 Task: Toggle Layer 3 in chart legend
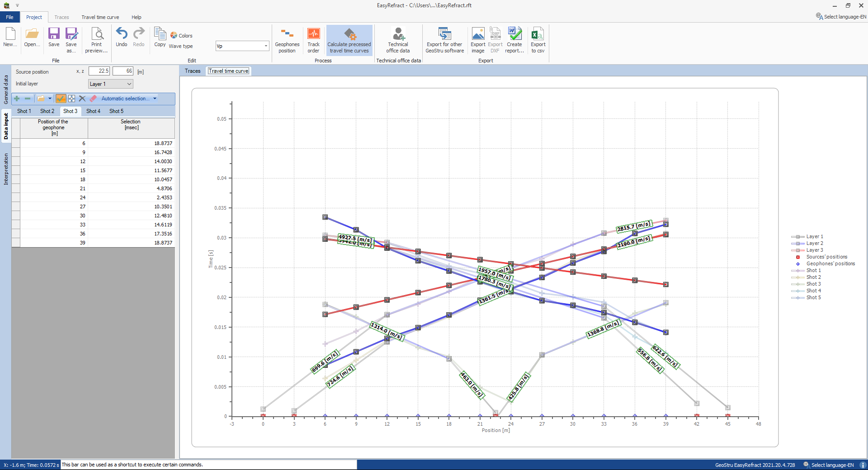(807, 250)
